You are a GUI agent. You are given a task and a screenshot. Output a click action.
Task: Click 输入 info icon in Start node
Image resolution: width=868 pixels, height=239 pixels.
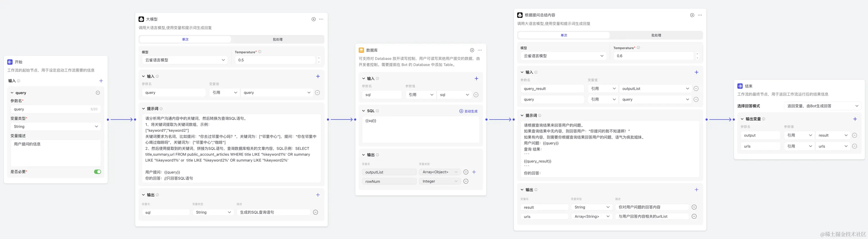[x=19, y=81]
